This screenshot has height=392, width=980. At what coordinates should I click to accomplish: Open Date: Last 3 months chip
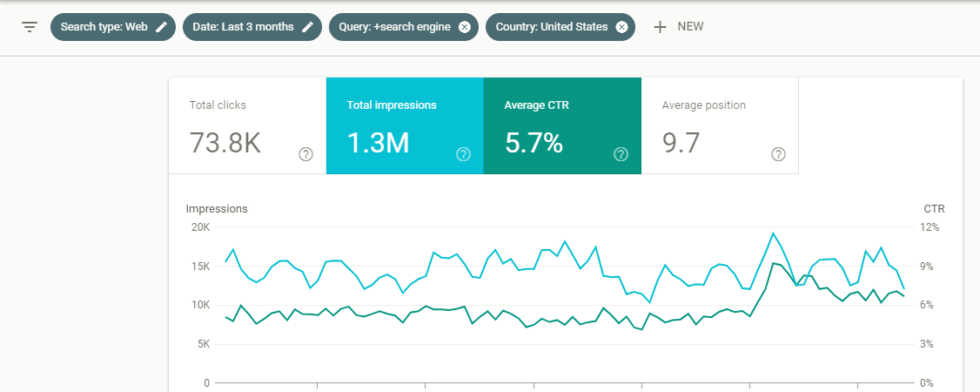(x=252, y=27)
